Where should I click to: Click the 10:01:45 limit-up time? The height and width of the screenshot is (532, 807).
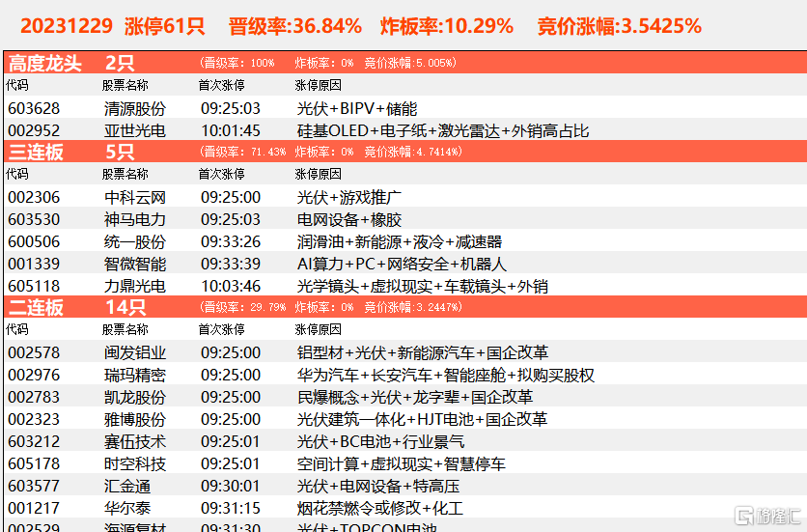coord(231,130)
